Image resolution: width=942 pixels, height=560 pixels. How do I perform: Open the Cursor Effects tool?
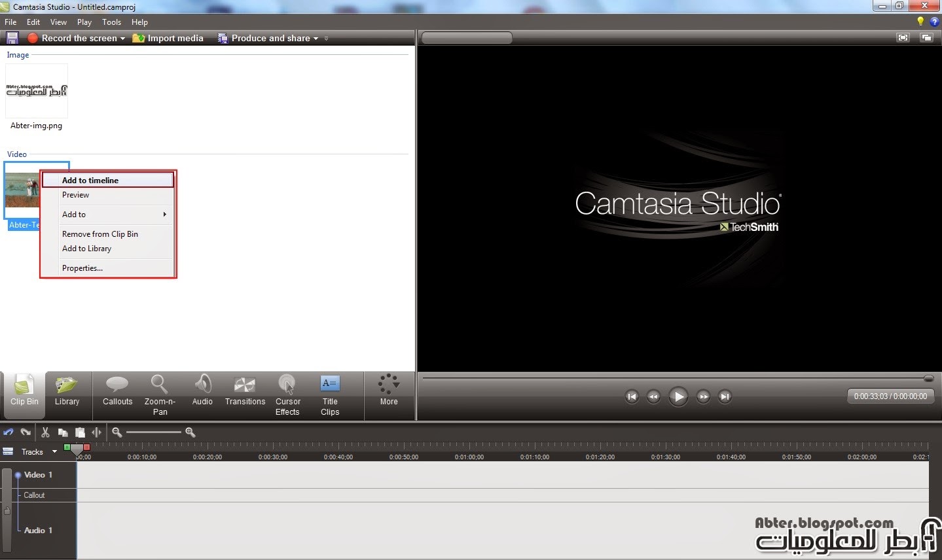[x=287, y=395]
